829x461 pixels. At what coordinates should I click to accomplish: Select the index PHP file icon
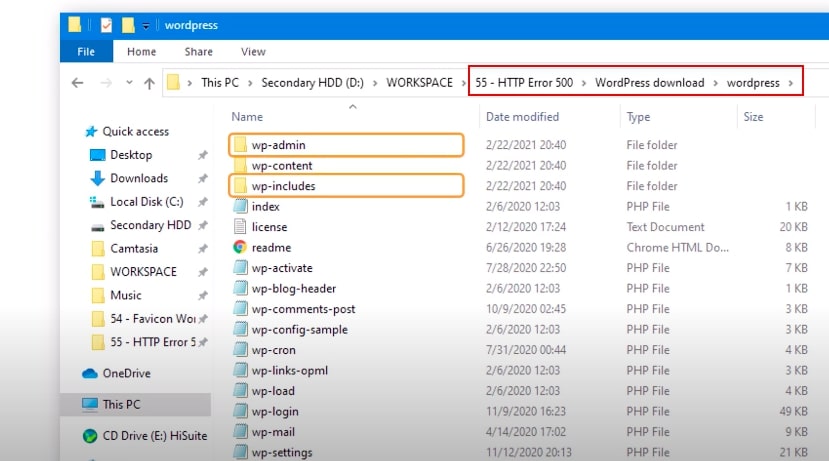tap(240, 206)
